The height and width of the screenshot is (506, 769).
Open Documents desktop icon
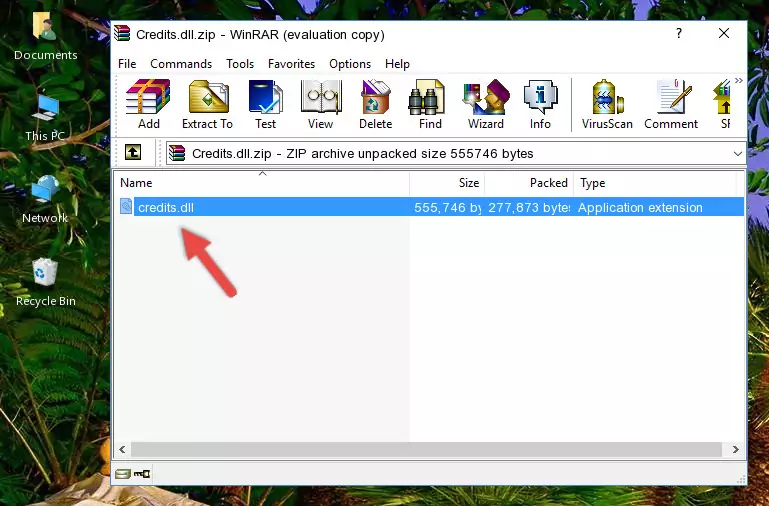[x=46, y=36]
